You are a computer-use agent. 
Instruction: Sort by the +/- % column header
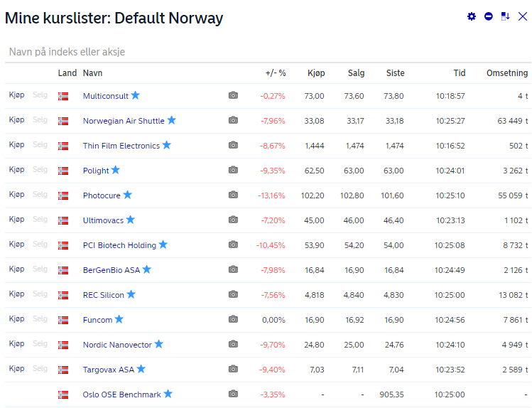pos(276,73)
